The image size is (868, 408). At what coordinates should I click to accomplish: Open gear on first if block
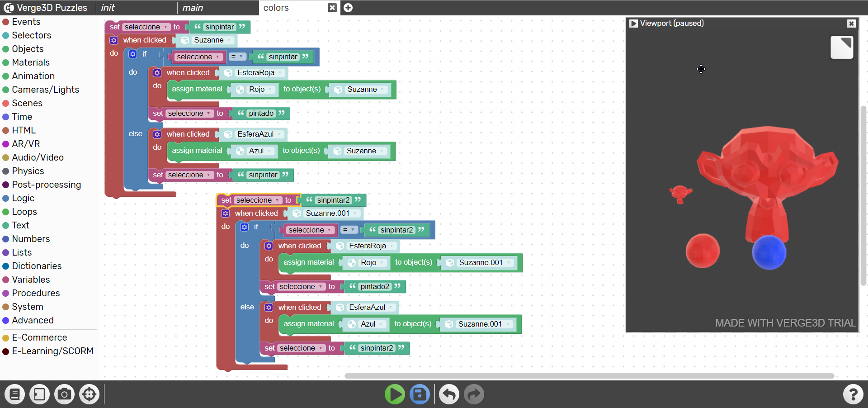pos(132,54)
